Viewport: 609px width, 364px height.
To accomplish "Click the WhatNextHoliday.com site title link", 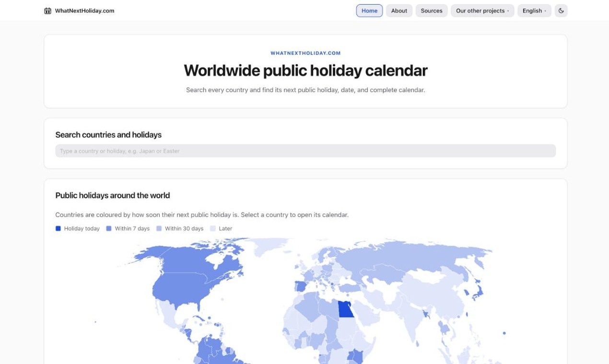I will (x=84, y=11).
